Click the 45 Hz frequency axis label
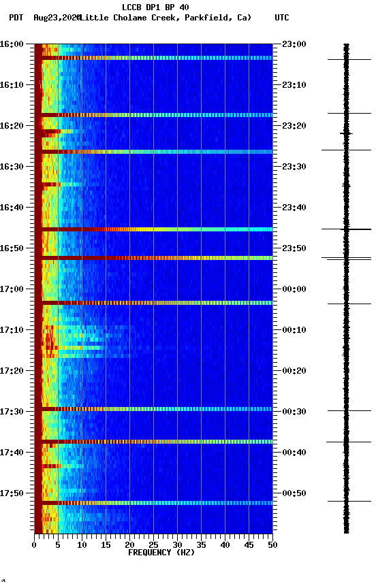Screen dimensions: 376x588 [x=249, y=545]
